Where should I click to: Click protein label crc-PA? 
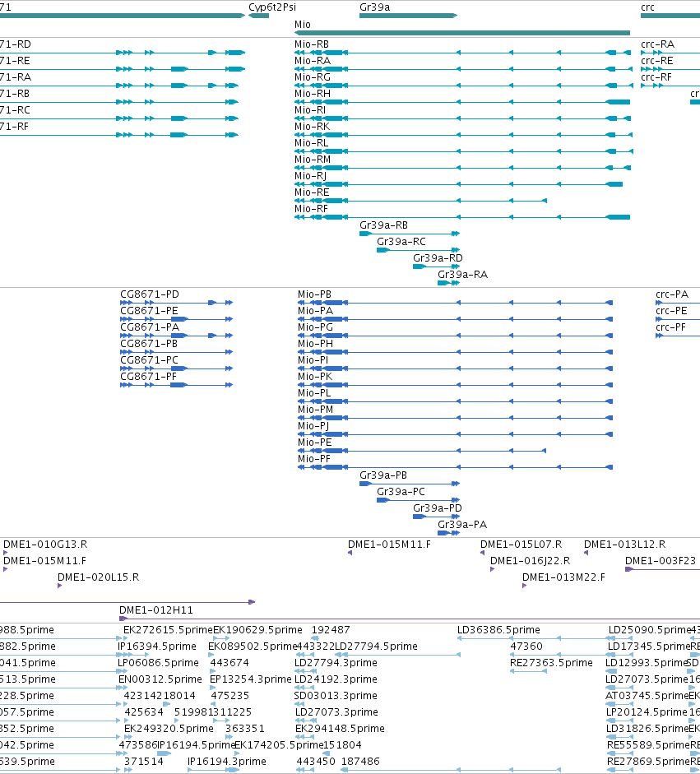(672, 294)
